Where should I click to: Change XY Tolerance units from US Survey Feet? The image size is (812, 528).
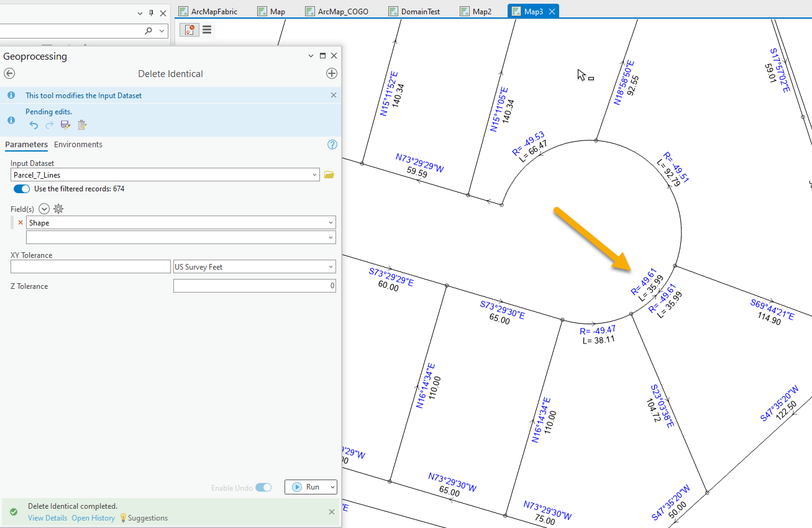331,266
